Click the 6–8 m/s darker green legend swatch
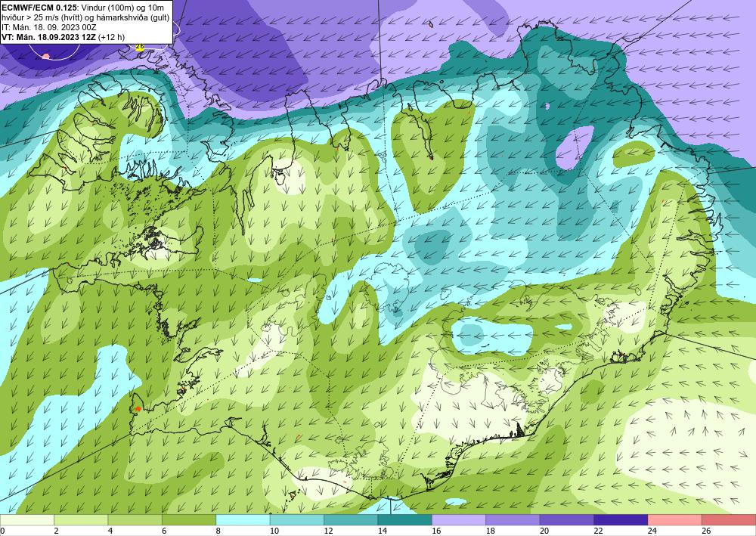This screenshot has height=536, width=756. tap(189, 520)
